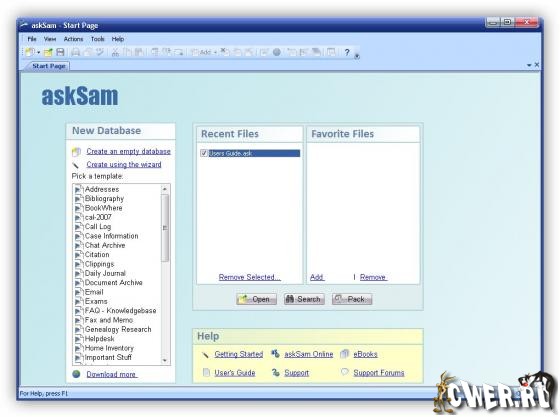This screenshot has width=560, height=417.
Task: Click the Open button
Action: click(256, 299)
